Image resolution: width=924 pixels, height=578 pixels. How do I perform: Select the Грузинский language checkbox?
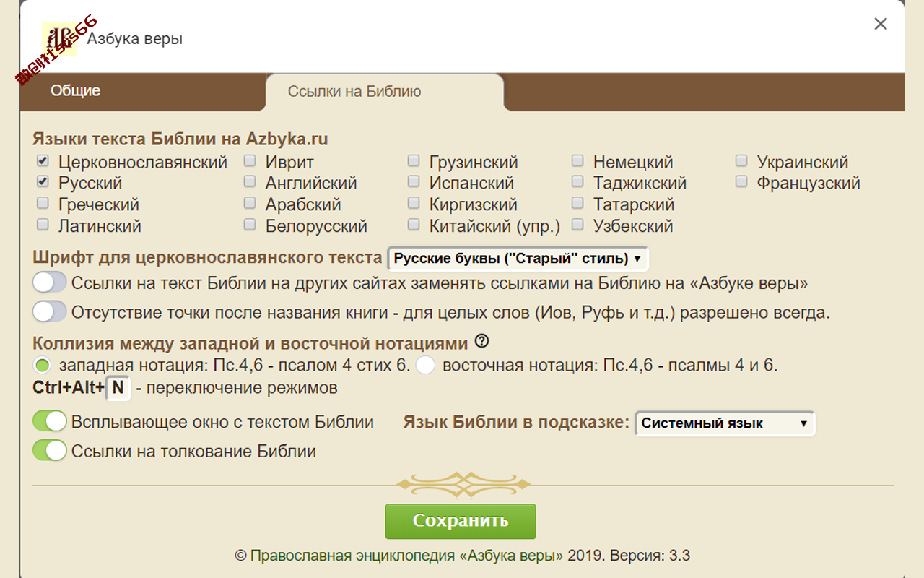point(414,160)
